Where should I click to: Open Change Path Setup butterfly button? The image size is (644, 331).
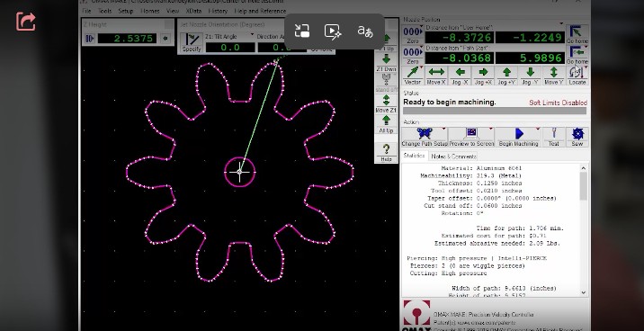(425, 137)
